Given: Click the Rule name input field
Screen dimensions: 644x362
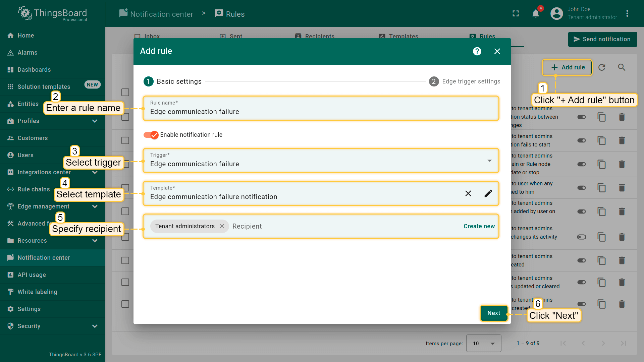Looking at the screenshot, I should pyautogui.click(x=321, y=112).
